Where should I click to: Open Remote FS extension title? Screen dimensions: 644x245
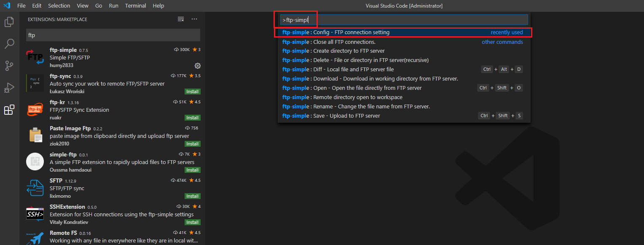tap(63, 233)
